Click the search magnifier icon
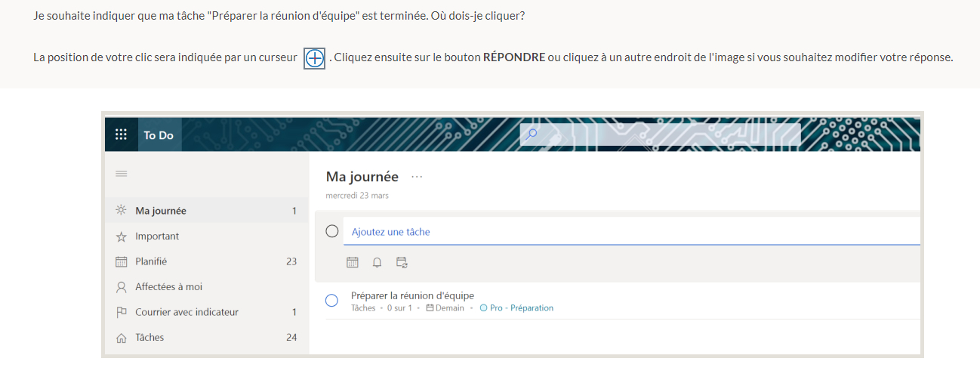Image resolution: width=980 pixels, height=374 pixels. [x=532, y=134]
